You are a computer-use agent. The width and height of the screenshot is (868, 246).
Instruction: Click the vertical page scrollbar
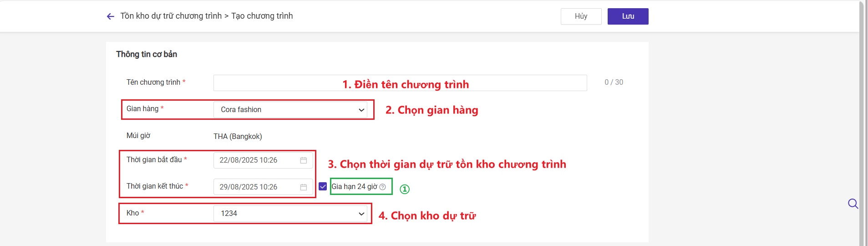point(862,123)
